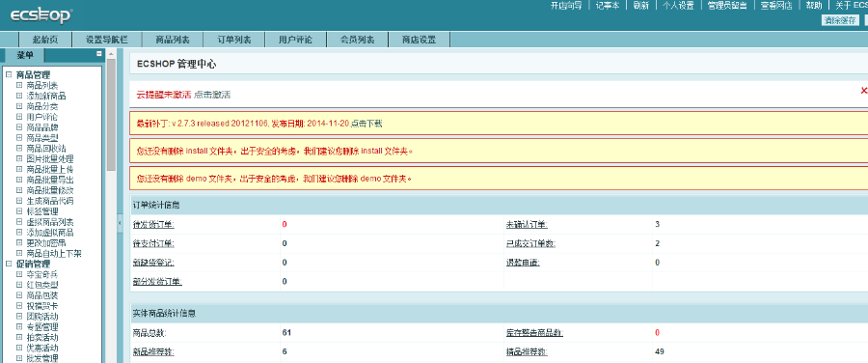868x363 pixels.
Task: Open 个人设置 in the header
Action: click(678, 6)
